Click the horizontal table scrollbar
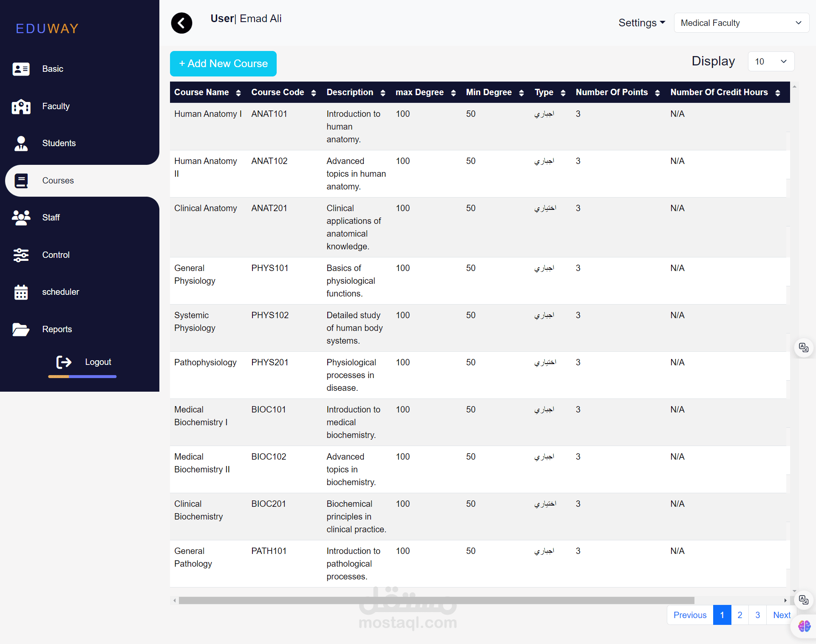Screen dimensions: 816x644 coord(436,600)
